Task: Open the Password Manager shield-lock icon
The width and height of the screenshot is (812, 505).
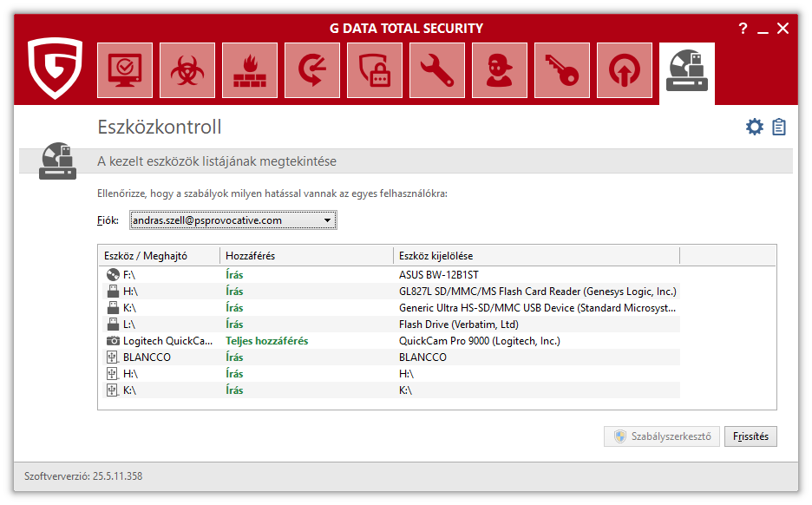Action: pos(375,70)
